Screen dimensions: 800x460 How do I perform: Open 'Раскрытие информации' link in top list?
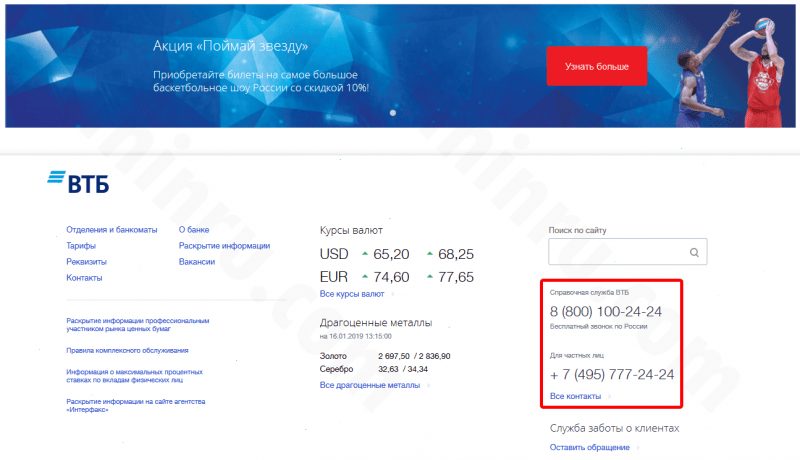click(224, 246)
